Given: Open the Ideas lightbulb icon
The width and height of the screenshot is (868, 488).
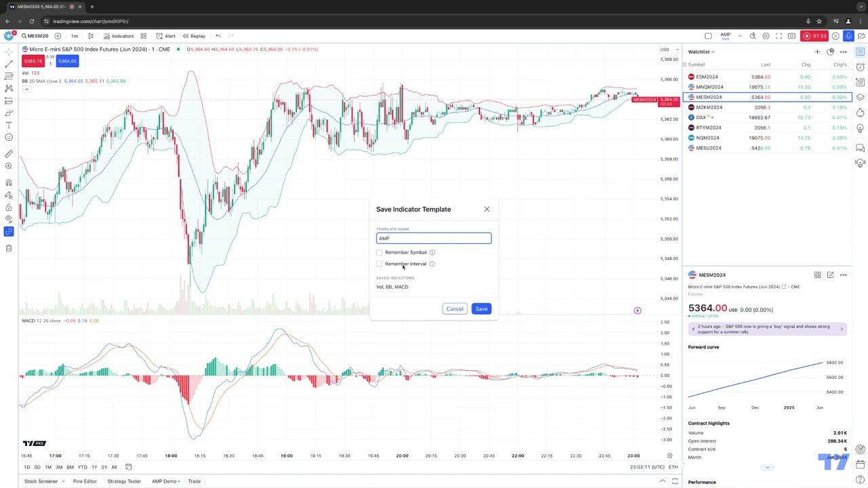Looking at the screenshot, I should 861,128.
